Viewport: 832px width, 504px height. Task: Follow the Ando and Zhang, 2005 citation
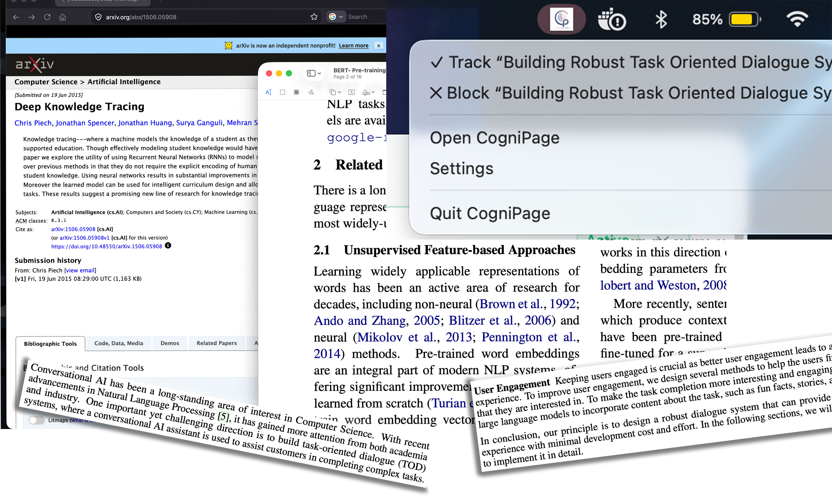point(377,320)
